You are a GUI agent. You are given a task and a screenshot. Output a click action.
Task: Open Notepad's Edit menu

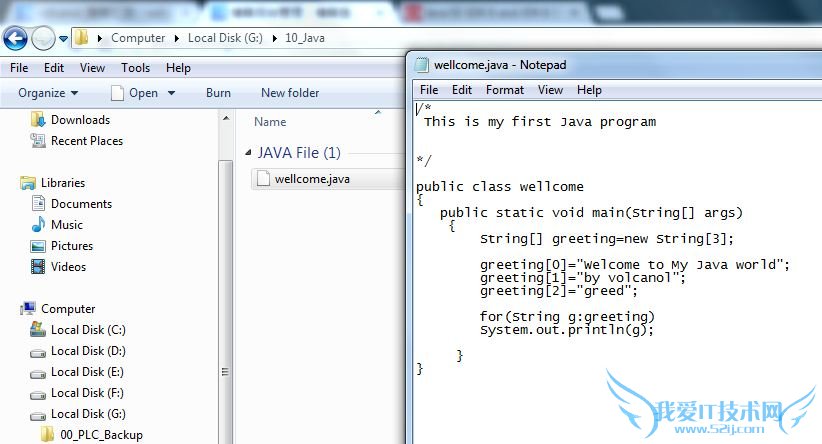coord(462,90)
